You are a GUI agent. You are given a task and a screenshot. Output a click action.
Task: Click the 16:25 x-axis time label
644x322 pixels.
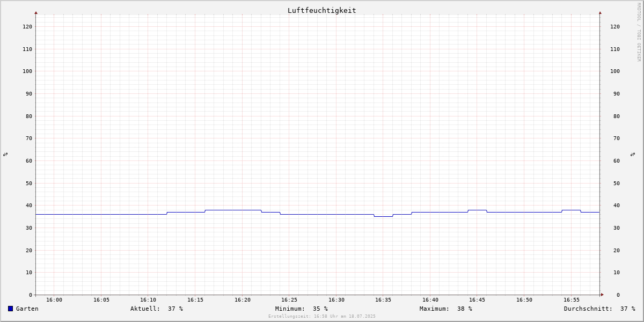(289, 300)
